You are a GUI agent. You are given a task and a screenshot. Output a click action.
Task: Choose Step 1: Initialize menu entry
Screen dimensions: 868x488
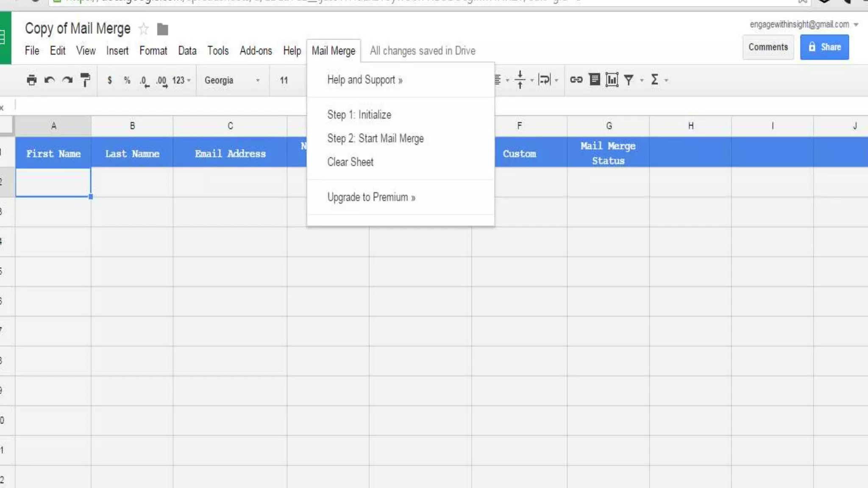359,115
